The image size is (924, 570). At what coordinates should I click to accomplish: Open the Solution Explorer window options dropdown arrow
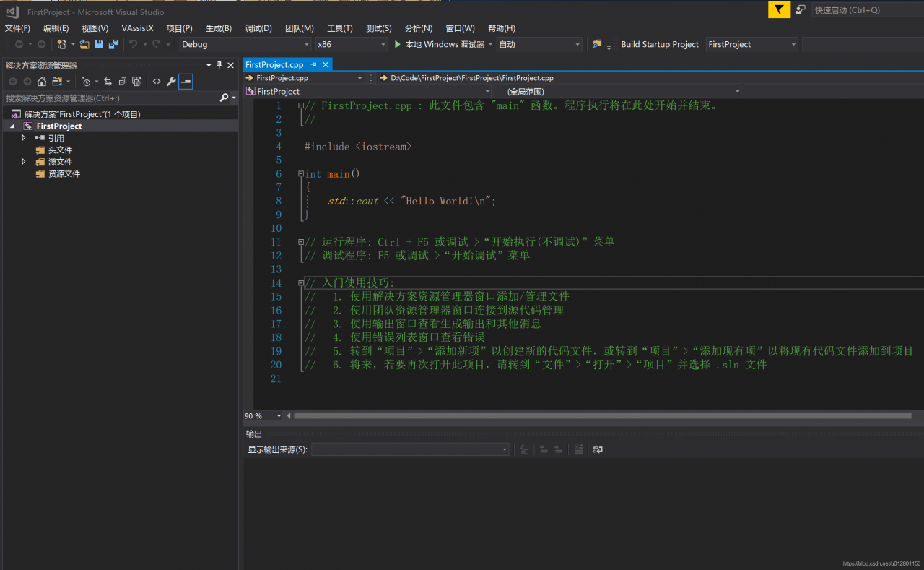click(x=209, y=65)
